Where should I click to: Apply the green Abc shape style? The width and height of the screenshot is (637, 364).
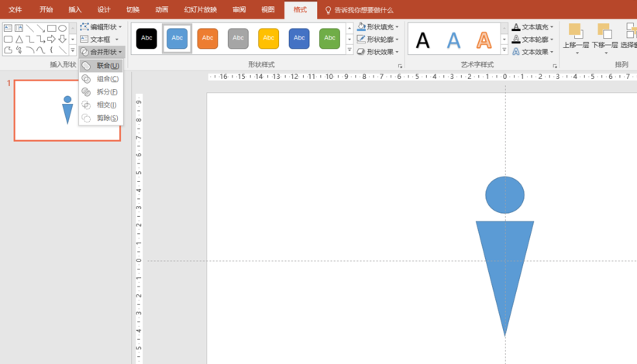(x=330, y=38)
